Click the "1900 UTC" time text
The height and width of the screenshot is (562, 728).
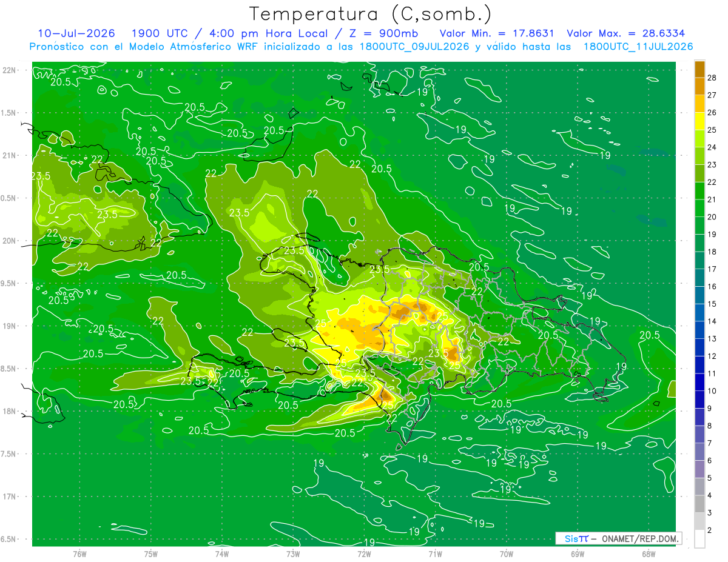[x=161, y=33]
